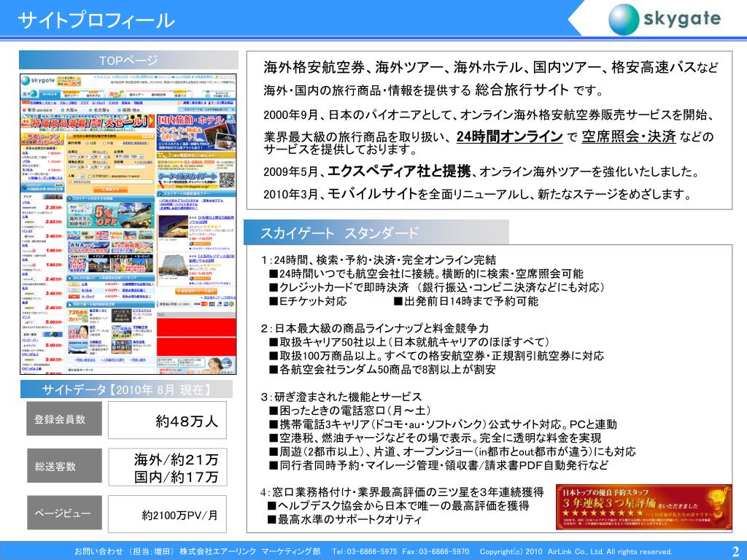747x560 pixels.
Task: Click footer Fax:03-6866-5970
Action: pyautogui.click(x=436, y=551)
